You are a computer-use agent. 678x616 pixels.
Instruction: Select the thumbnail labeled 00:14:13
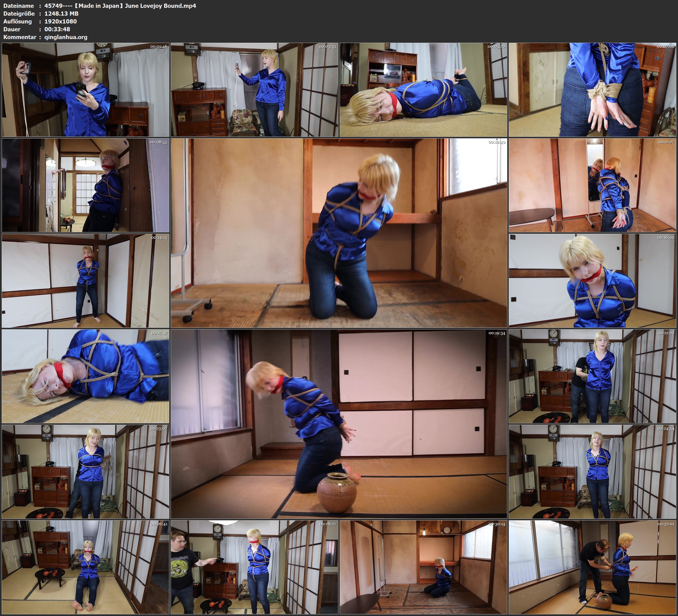85,280
